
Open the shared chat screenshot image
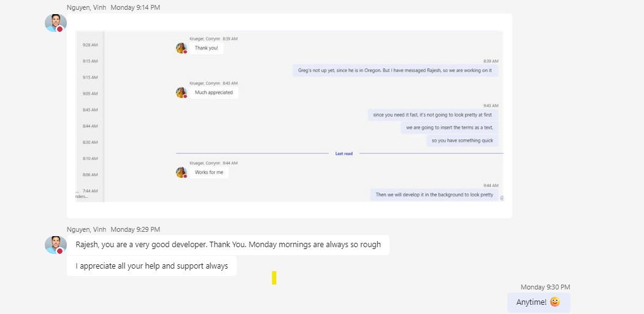pos(289,116)
